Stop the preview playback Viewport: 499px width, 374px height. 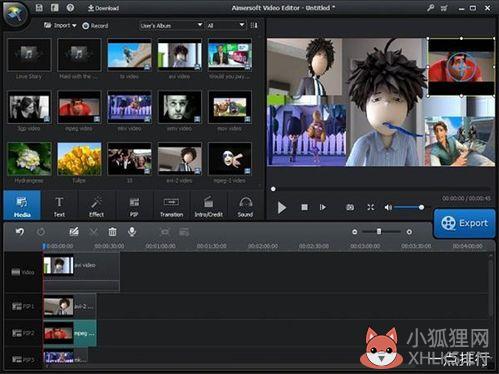[x=304, y=207]
